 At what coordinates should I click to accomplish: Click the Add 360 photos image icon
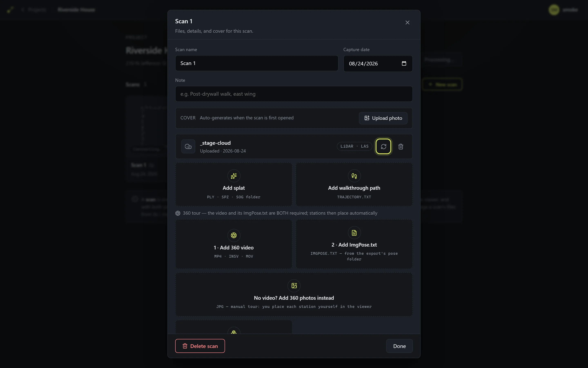(294, 286)
